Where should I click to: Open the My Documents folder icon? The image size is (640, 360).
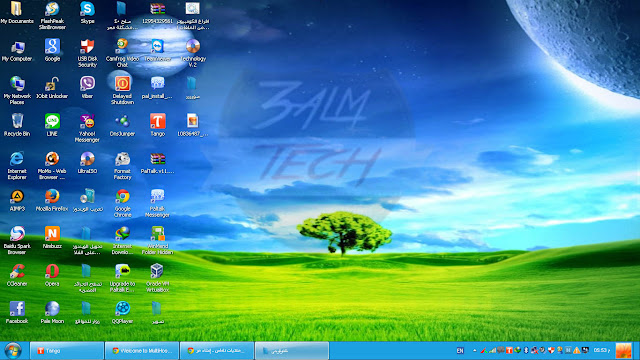(17, 12)
